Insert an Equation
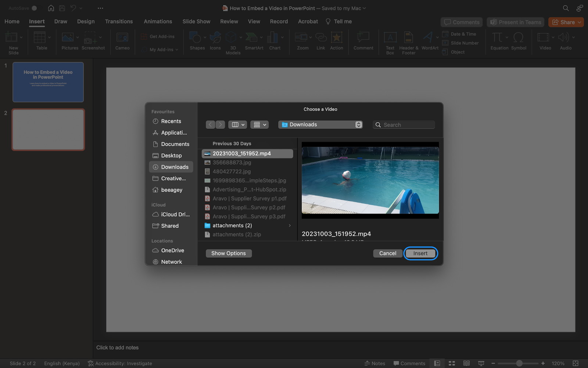The width and height of the screenshot is (588, 368). pyautogui.click(x=498, y=40)
